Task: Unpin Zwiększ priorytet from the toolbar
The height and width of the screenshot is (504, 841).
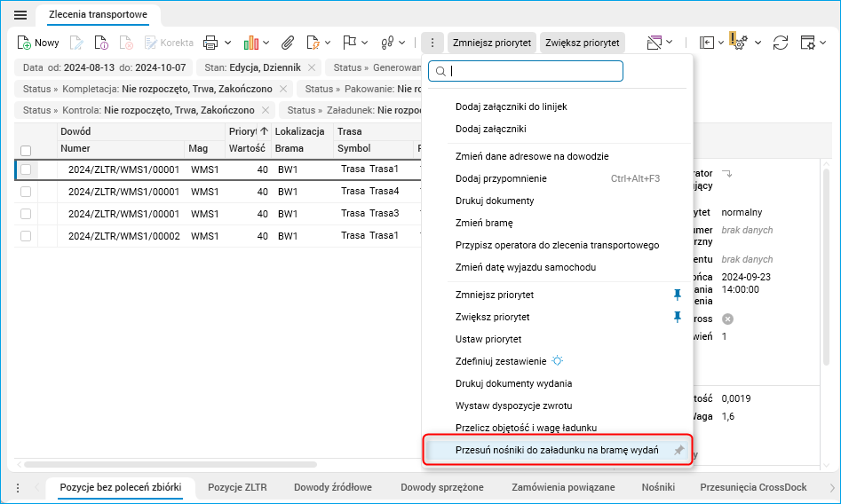Action: pyautogui.click(x=678, y=318)
